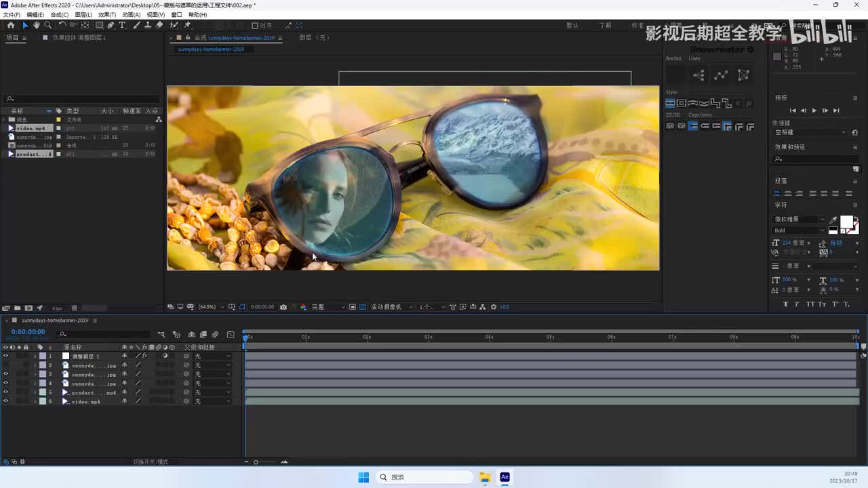Click the 切换开关/模式 button
The height and width of the screenshot is (488, 868).
[x=151, y=462]
